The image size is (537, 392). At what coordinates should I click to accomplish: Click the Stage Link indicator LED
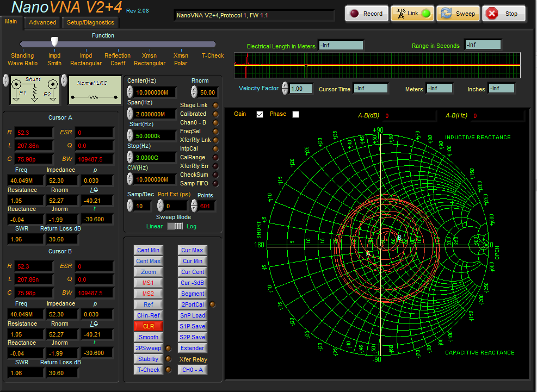tap(215, 105)
